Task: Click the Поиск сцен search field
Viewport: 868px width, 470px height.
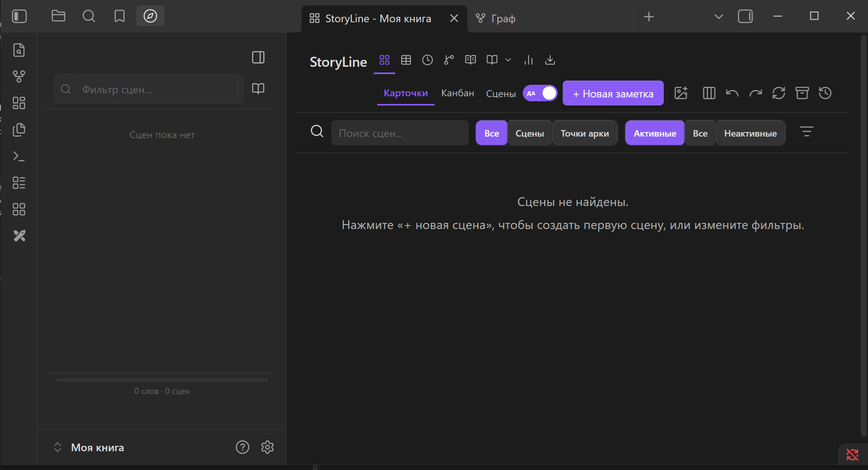Action: point(400,133)
